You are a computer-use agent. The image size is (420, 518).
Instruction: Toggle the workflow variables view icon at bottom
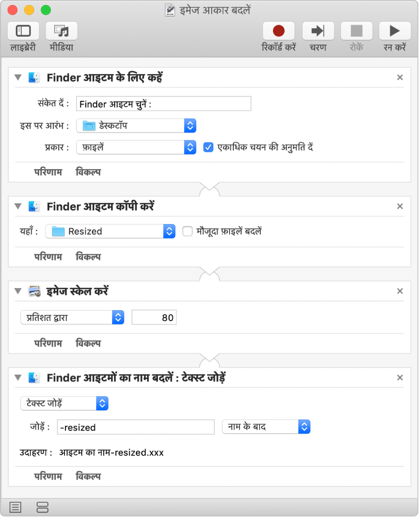42,507
